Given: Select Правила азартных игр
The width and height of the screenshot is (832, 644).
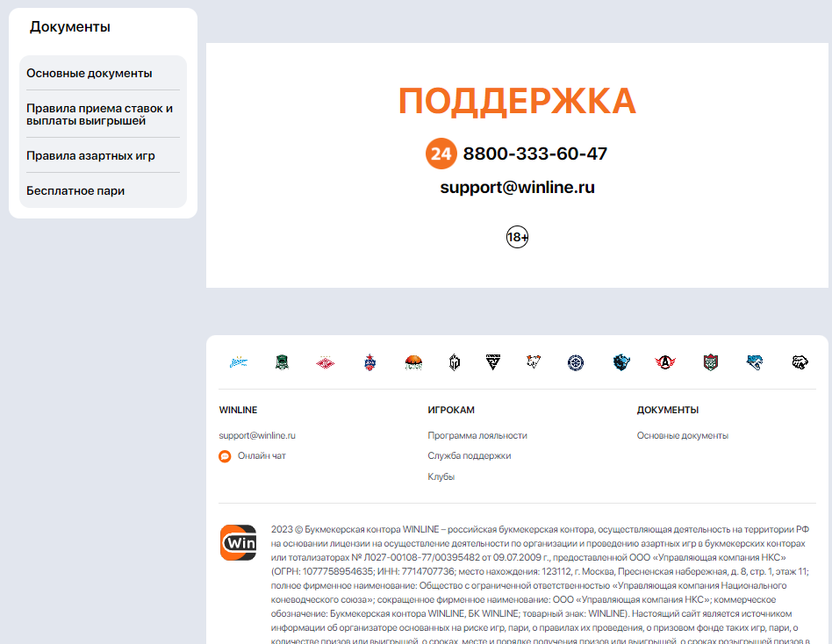Looking at the screenshot, I should coord(103,156).
